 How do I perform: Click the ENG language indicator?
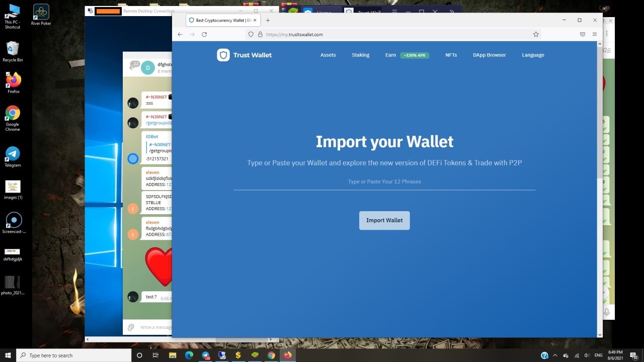(599, 355)
